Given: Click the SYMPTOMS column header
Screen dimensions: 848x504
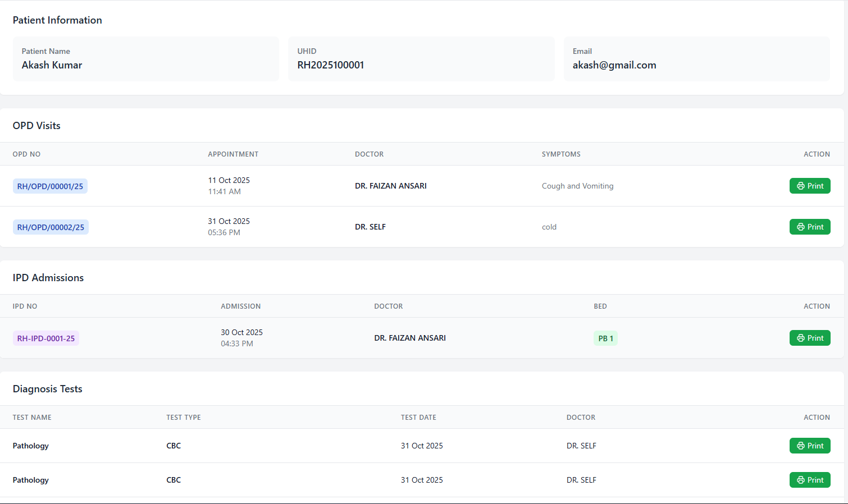Looking at the screenshot, I should coord(561,154).
